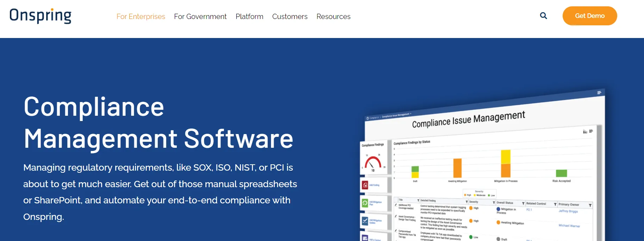Open the Resources menu
The width and height of the screenshot is (644, 241).
tap(333, 17)
